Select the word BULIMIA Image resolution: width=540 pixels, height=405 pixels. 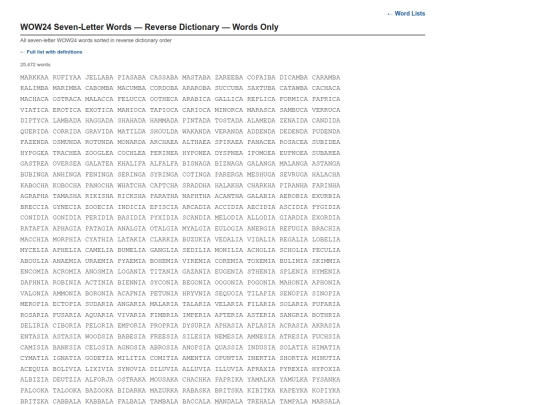(x=293, y=261)
